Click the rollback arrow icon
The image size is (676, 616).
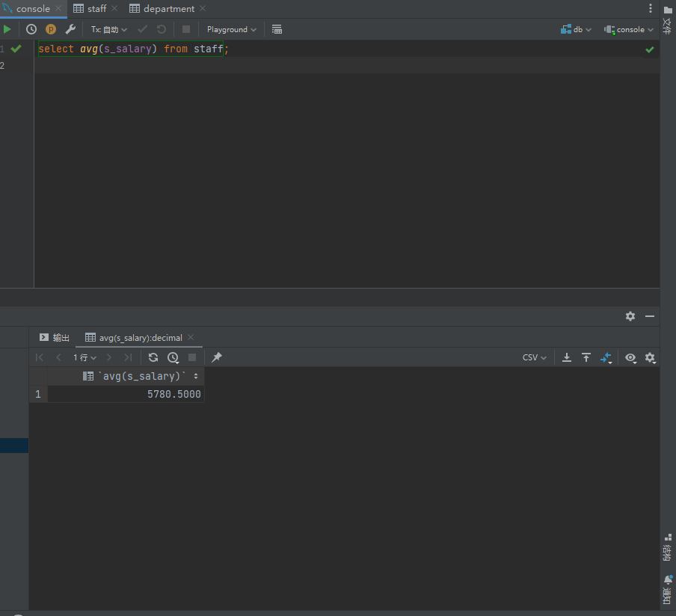pyautogui.click(x=162, y=29)
